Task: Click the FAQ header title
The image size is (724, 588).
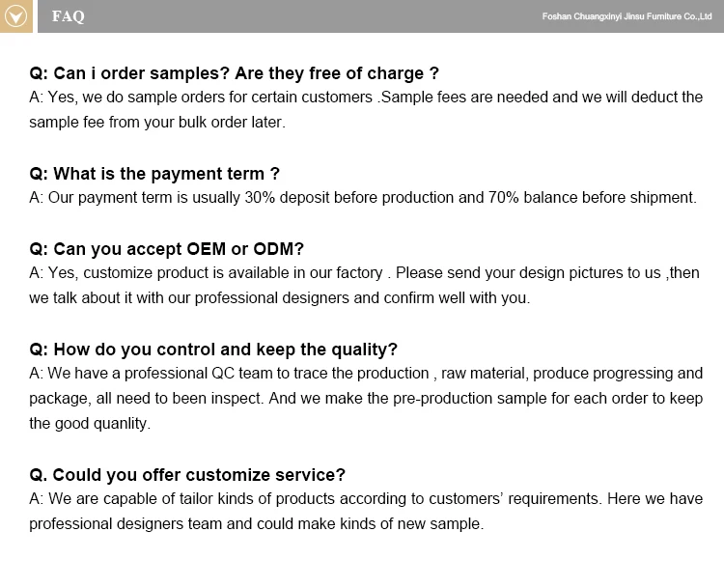Action: click(x=69, y=16)
